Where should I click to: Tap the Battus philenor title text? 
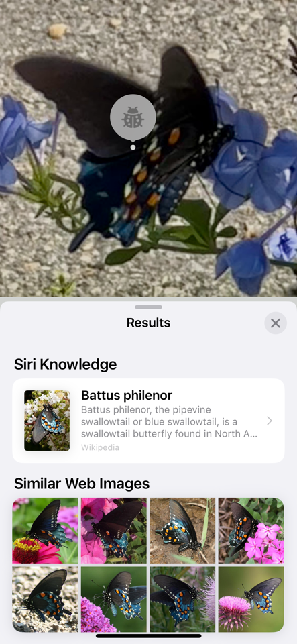tap(126, 396)
